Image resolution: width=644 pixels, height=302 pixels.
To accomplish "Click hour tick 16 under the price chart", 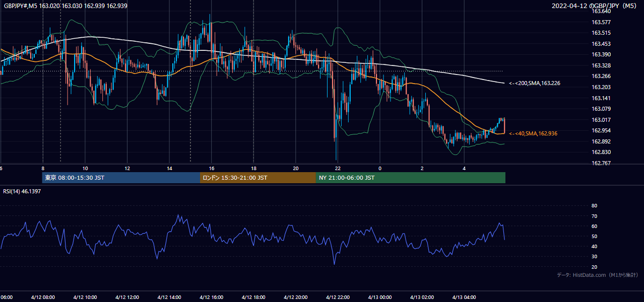I will click(212, 168).
